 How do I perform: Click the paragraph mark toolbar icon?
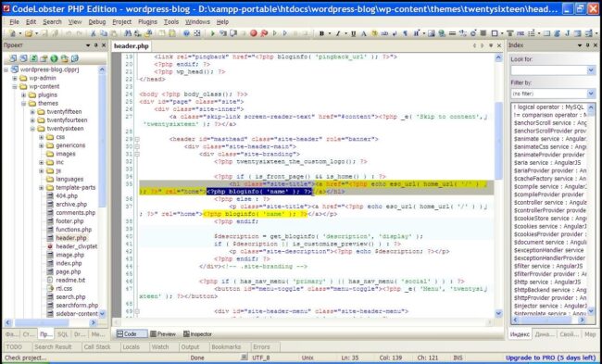(x=405, y=33)
